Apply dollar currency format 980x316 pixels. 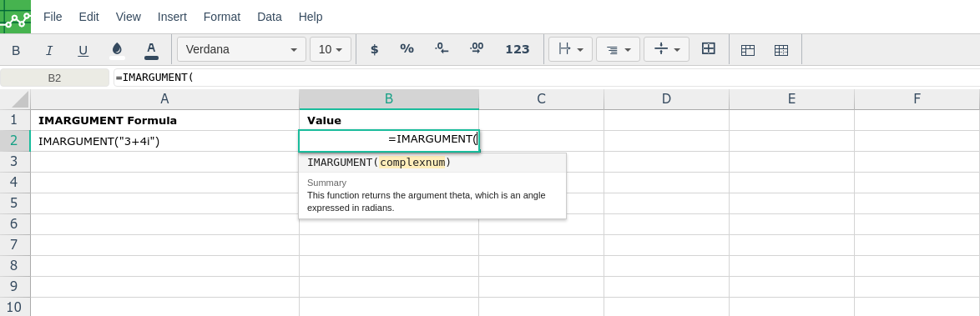[374, 49]
